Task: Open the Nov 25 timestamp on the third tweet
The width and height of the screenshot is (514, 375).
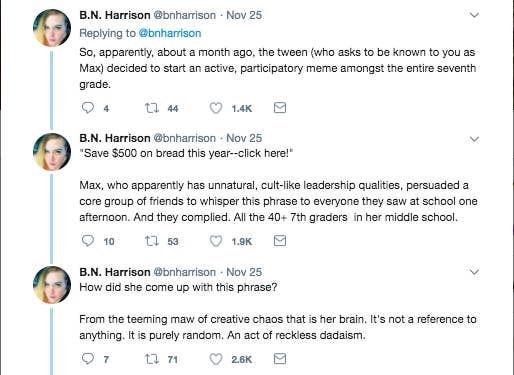Action: [x=244, y=272]
